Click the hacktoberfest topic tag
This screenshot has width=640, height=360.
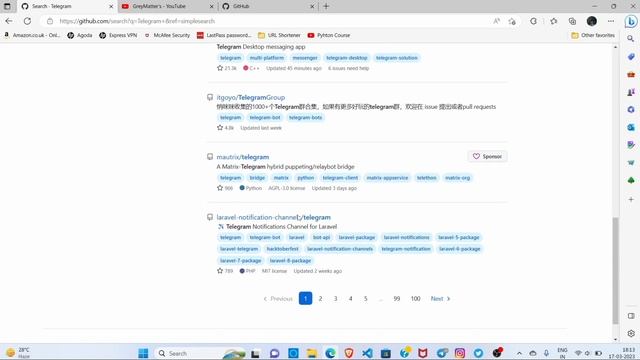pos(282,249)
